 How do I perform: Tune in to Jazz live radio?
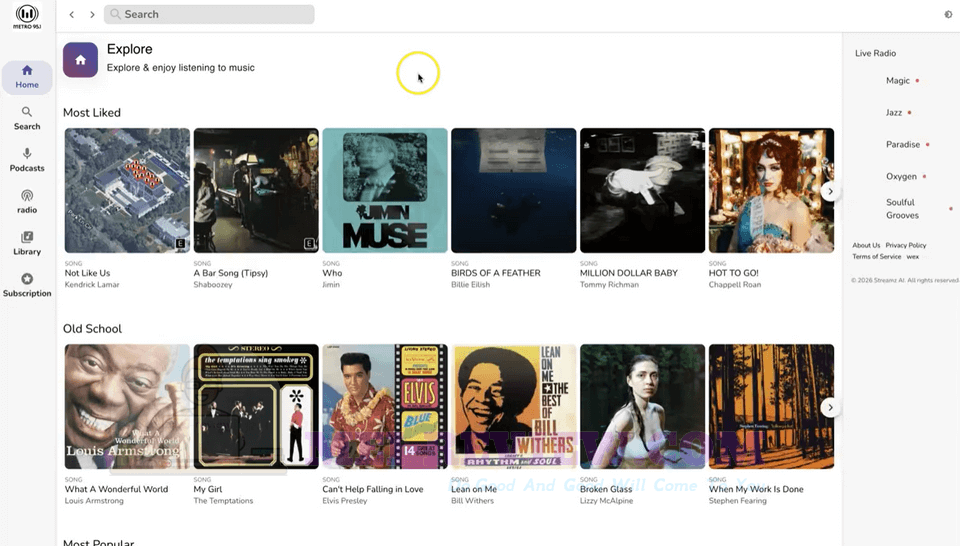(894, 113)
